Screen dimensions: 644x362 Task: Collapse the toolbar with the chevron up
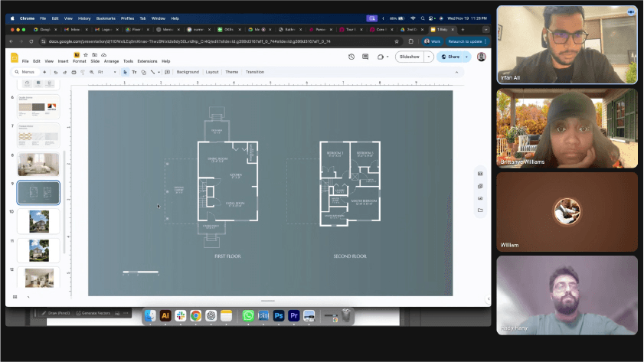(456, 72)
